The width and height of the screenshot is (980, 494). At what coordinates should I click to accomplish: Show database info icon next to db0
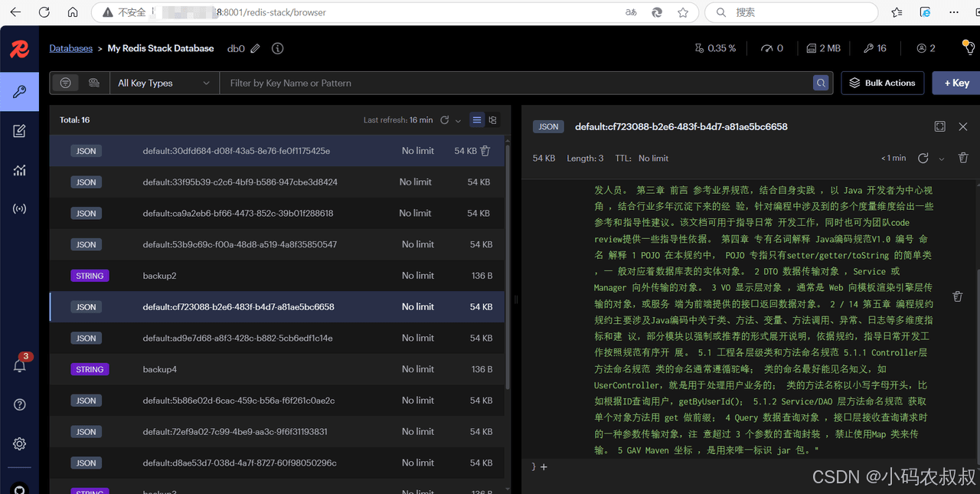(x=277, y=48)
